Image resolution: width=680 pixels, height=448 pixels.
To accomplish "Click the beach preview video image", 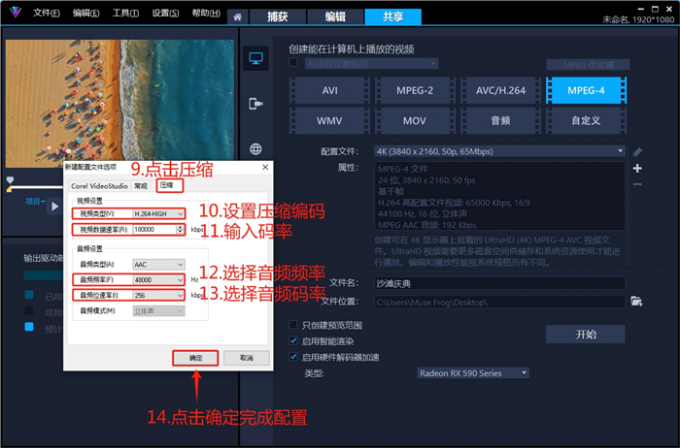I will (x=120, y=104).
